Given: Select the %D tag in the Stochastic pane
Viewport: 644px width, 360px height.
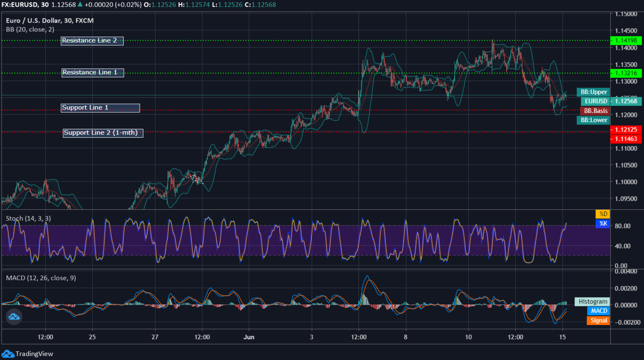Looking at the screenshot, I should point(603,214).
